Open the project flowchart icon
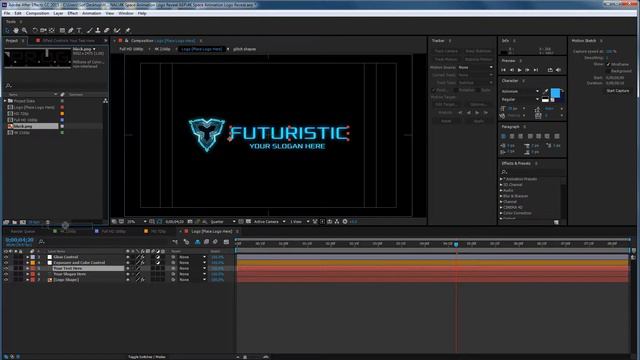Image resolution: width=640 pixels, height=360 pixels. pos(105,101)
